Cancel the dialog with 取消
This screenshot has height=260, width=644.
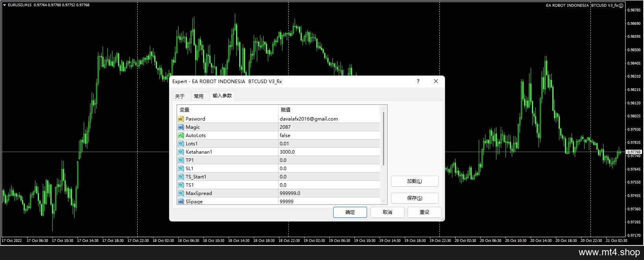pyautogui.click(x=388, y=212)
